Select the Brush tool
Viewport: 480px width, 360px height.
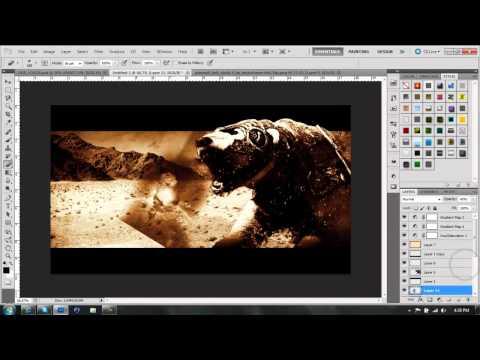pos(8,140)
